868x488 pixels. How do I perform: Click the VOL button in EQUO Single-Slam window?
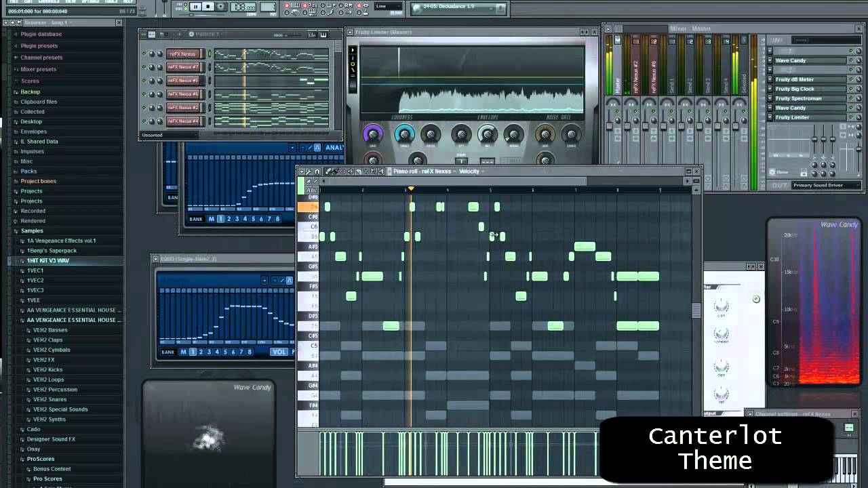[x=279, y=352]
